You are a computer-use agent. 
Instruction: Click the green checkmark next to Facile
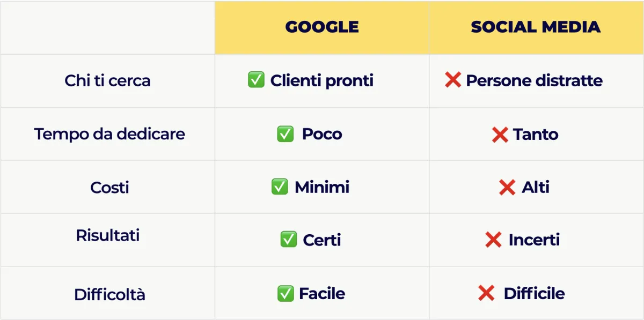286,293
